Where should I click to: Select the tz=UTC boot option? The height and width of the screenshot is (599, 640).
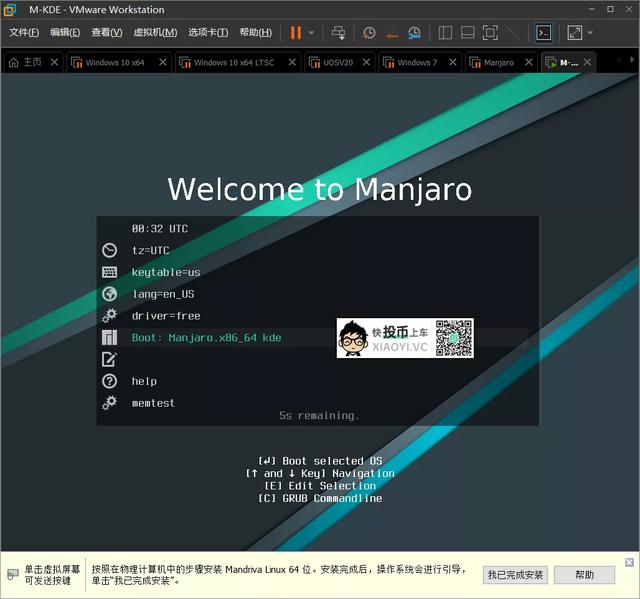(151, 250)
